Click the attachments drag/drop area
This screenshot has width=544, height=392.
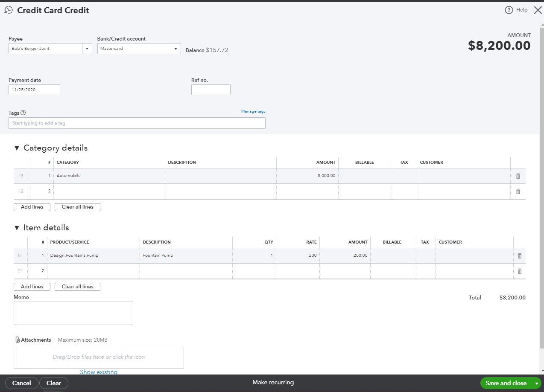click(99, 357)
